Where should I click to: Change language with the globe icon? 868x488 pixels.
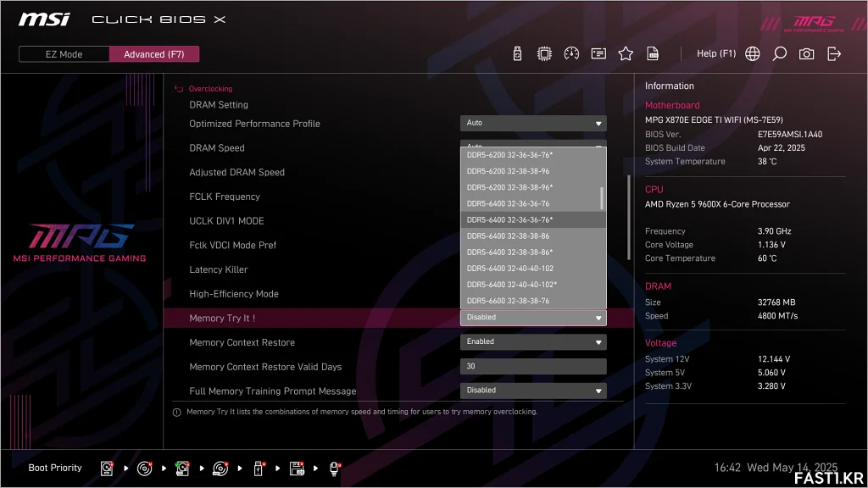coord(753,53)
